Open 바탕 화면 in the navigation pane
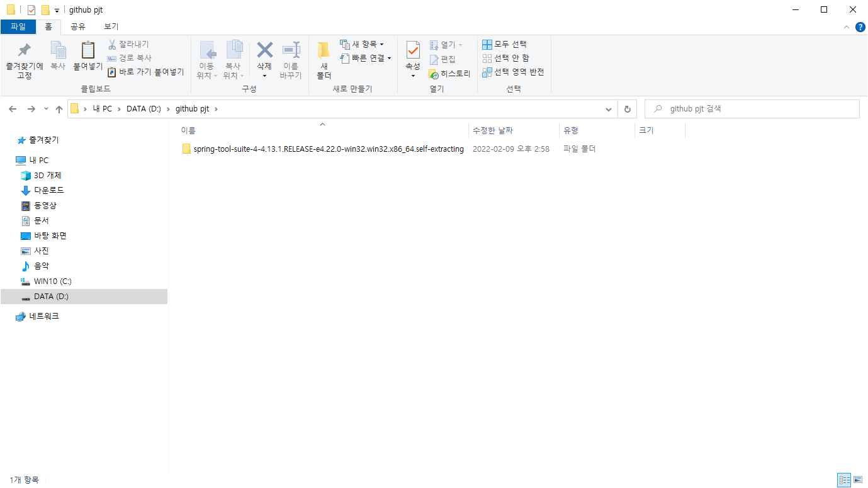 50,235
